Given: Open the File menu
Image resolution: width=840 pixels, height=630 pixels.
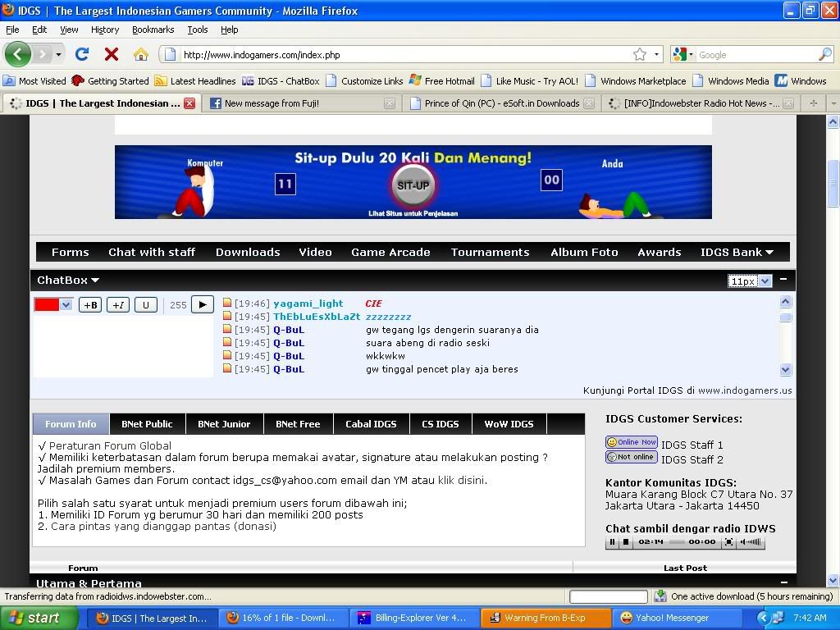Looking at the screenshot, I should point(12,30).
